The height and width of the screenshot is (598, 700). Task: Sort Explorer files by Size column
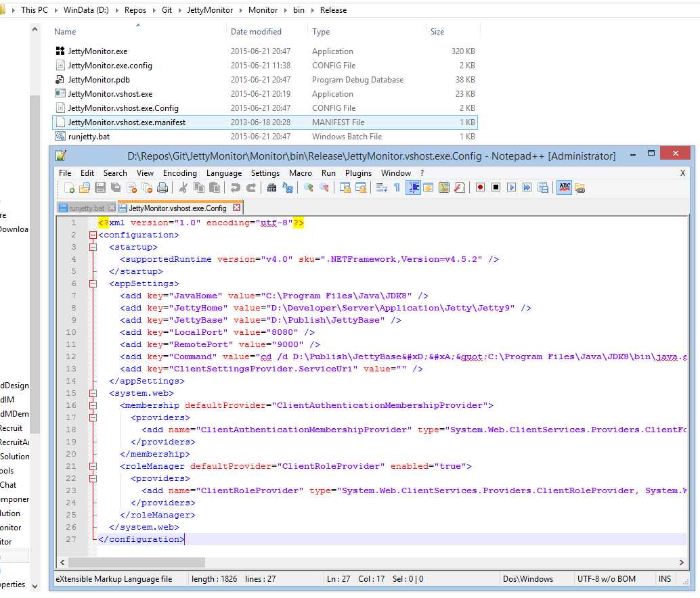(x=437, y=32)
